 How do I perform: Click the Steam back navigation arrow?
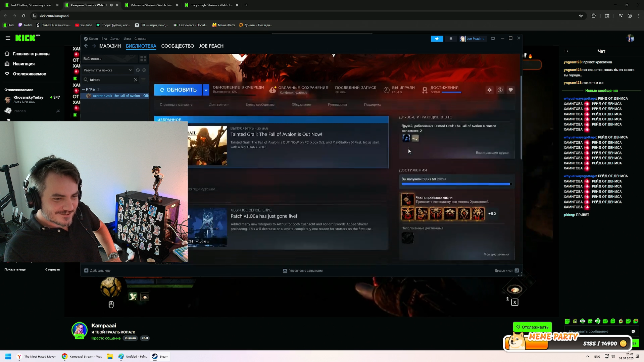pyautogui.click(x=86, y=46)
